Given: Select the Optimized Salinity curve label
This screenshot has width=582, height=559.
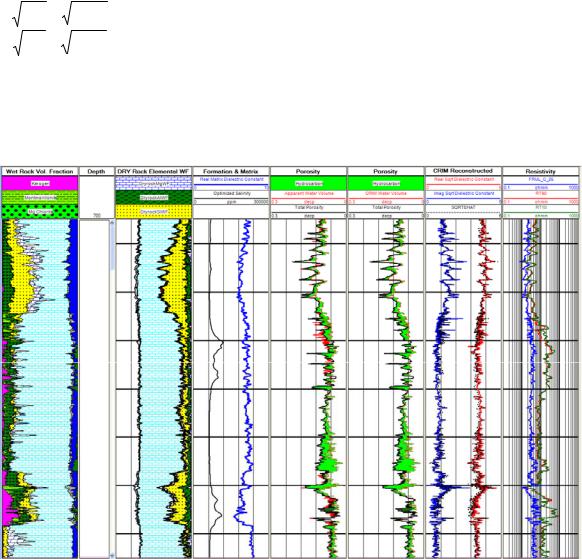Looking at the screenshot, I should 232,194.
